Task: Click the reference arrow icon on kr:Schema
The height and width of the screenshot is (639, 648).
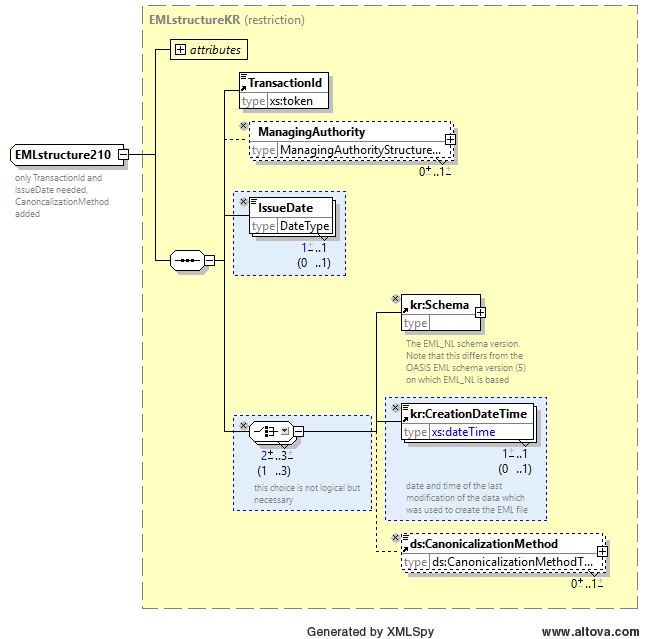Action: (405, 310)
